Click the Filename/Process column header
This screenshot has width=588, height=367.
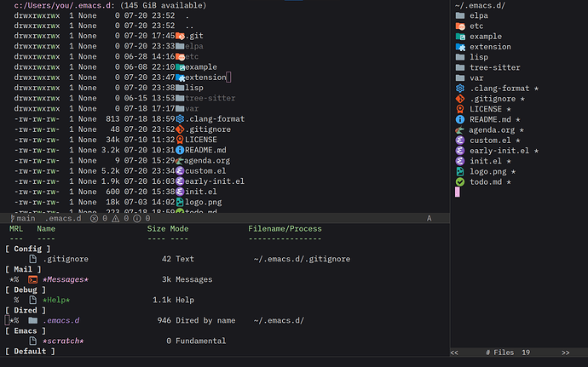tap(285, 229)
